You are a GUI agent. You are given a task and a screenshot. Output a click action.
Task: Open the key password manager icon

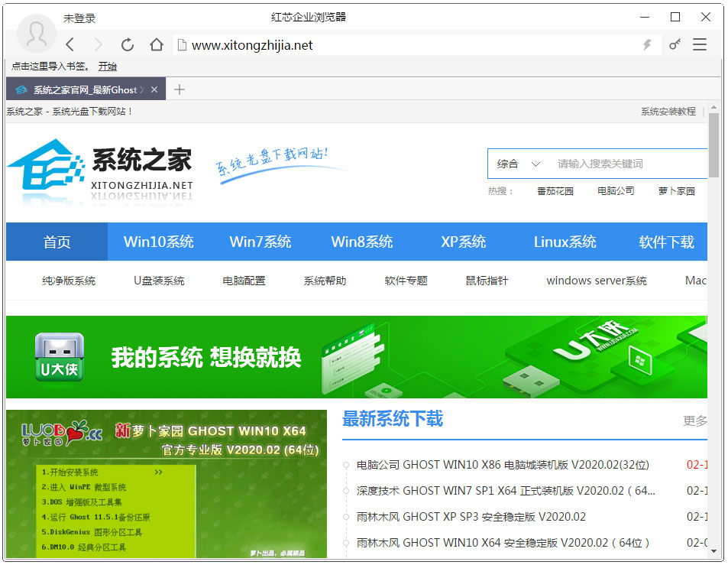point(675,45)
